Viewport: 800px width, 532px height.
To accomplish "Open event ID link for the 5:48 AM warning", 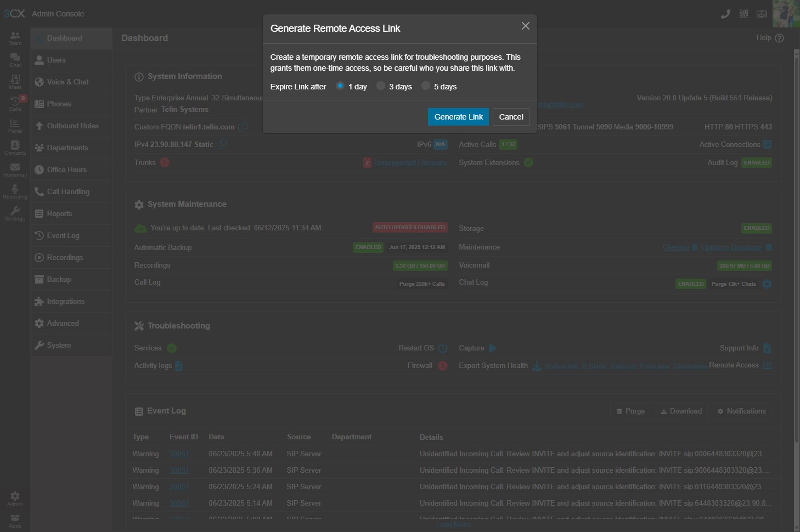I will click(x=179, y=454).
